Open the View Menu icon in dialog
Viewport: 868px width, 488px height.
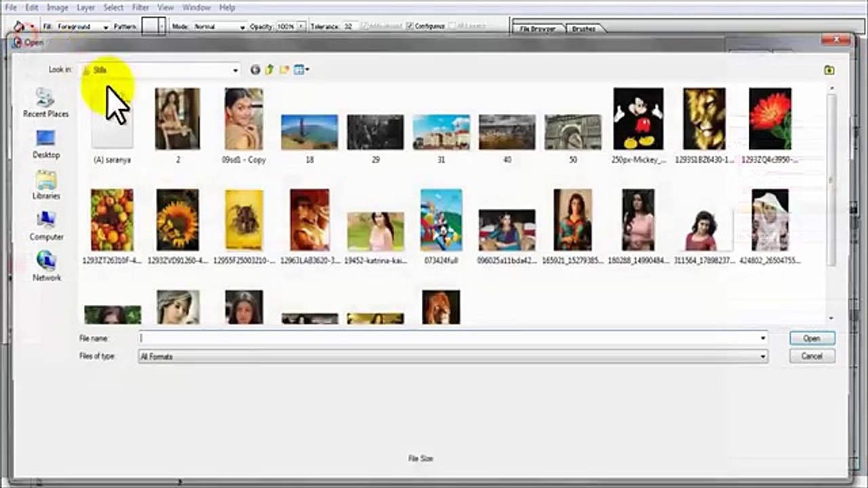click(302, 70)
